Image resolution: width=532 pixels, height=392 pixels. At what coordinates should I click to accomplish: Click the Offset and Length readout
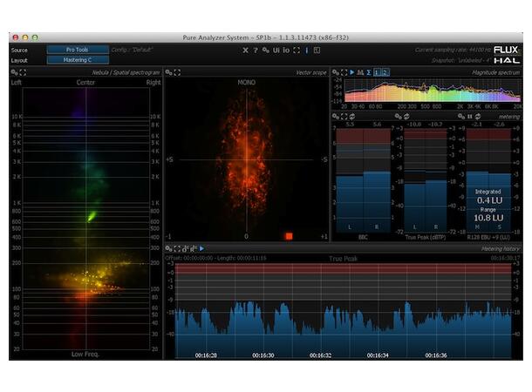[x=215, y=258]
